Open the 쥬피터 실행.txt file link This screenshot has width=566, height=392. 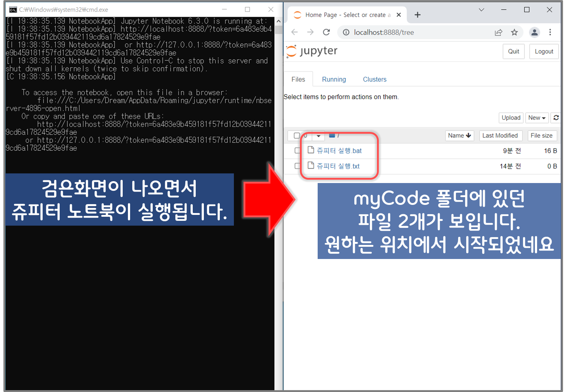point(338,166)
